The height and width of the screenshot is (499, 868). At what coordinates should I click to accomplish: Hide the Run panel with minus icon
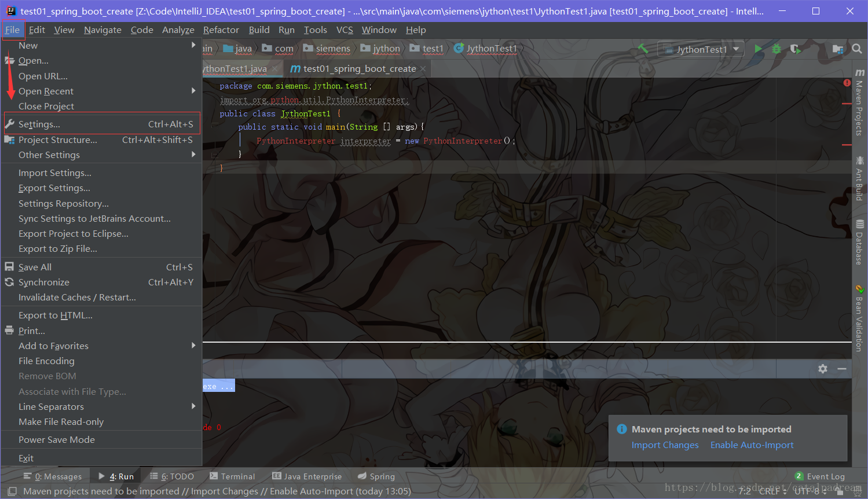842,369
